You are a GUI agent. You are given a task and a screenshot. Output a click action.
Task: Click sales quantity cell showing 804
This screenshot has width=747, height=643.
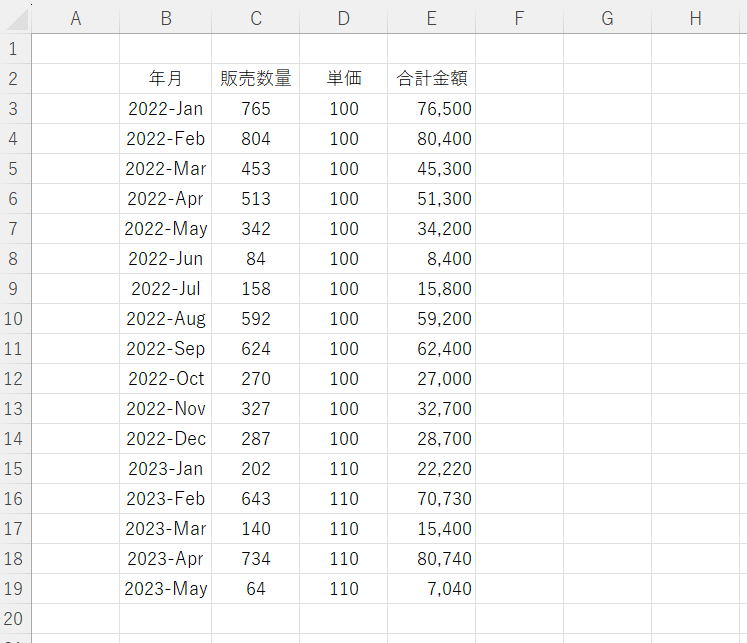tap(256, 139)
